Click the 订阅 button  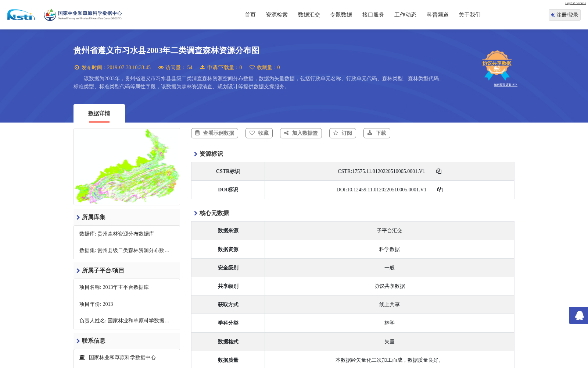point(343,133)
